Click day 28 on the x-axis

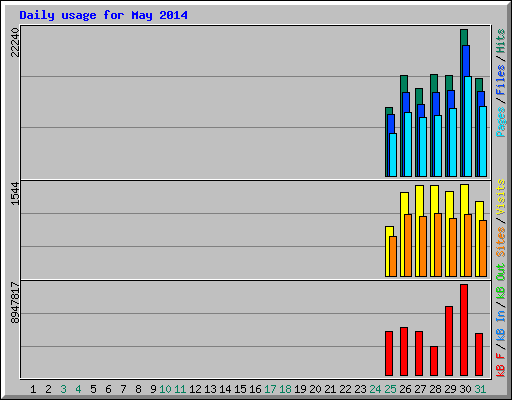[x=435, y=389]
